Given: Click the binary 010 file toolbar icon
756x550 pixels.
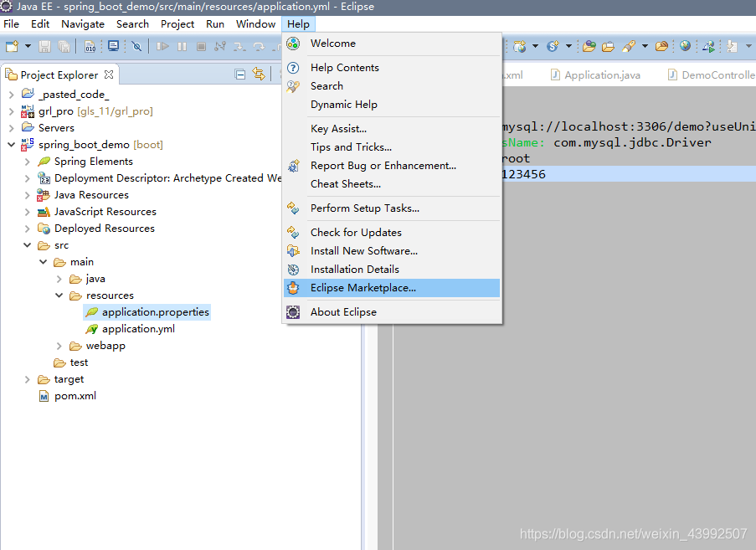Looking at the screenshot, I should (x=90, y=46).
